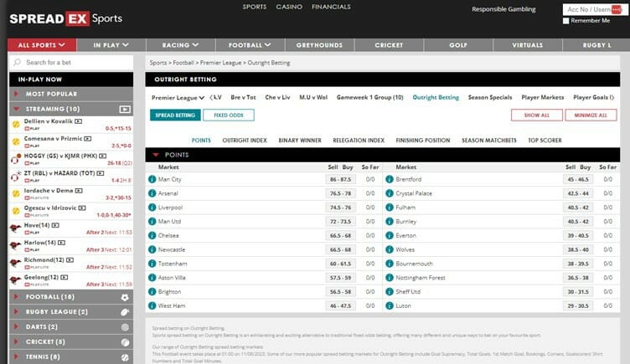Image resolution: width=630 pixels, height=364 pixels.
Task: Click the streaming video icon in Streaming header
Action: [125, 109]
